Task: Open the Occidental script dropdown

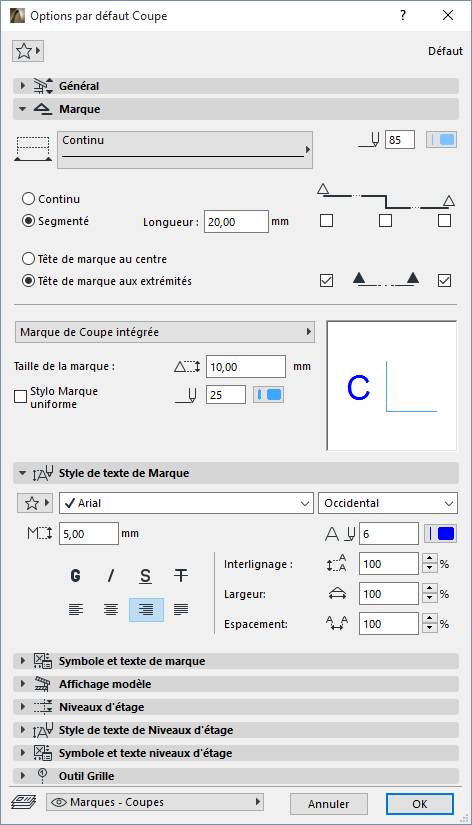Action: [388, 503]
